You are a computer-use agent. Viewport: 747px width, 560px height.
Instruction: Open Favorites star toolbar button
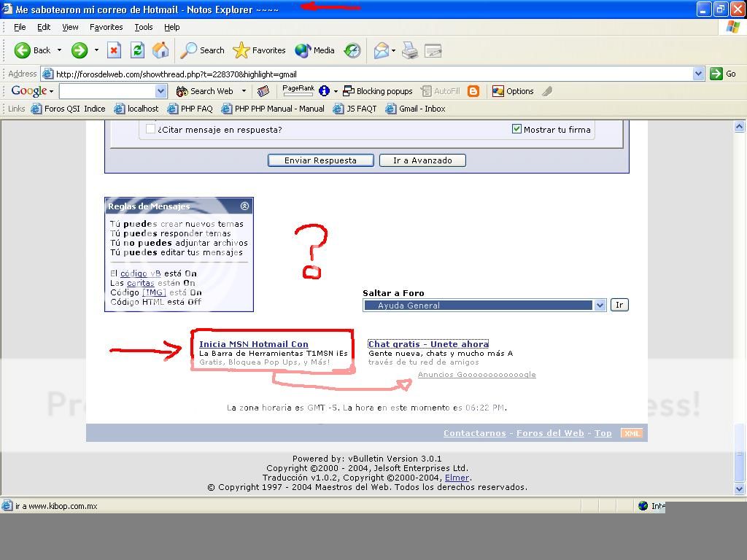point(259,50)
